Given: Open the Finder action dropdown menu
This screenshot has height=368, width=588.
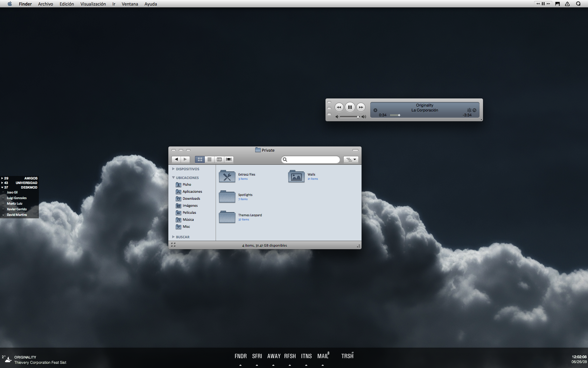Looking at the screenshot, I should point(351,159).
